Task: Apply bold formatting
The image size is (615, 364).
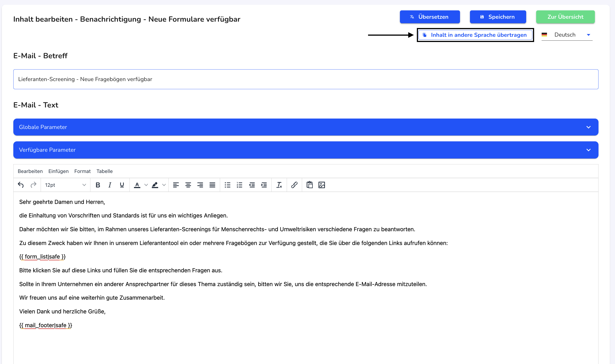Action: coord(98,185)
